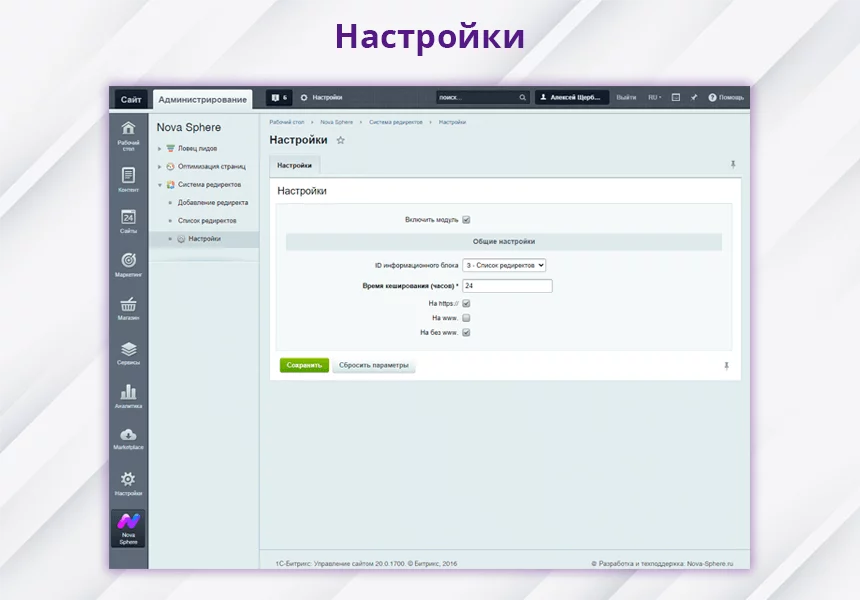Click the Сбросить параметры button
860x600 pixels.
tap(373, 365)
